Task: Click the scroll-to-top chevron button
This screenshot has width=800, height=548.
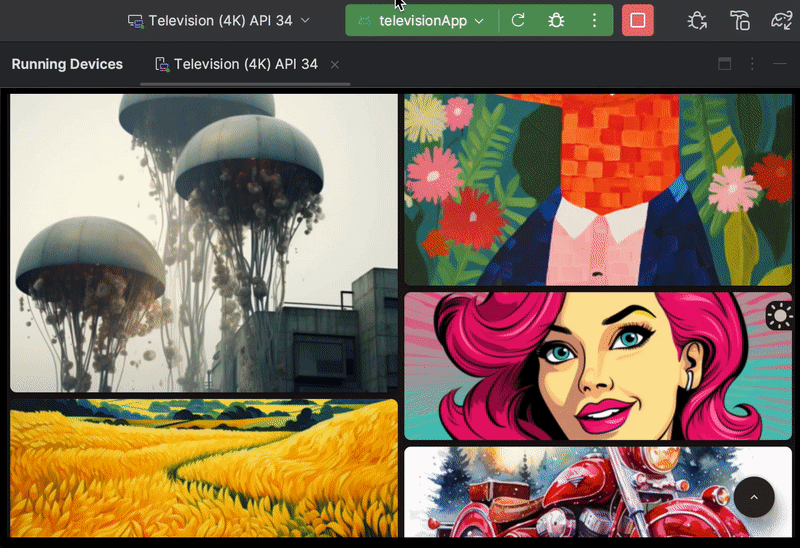Action: [x=754, y=497]
